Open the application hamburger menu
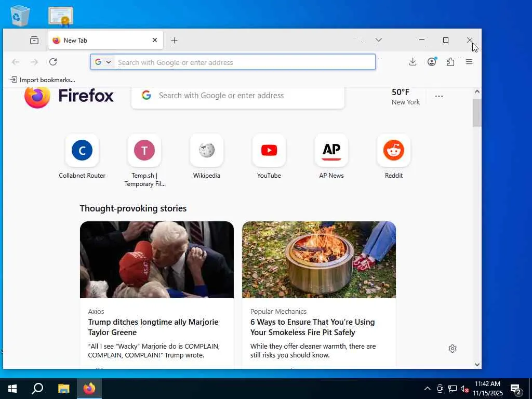Viewport: 532px width, 399px height. (x=469, y=62)
